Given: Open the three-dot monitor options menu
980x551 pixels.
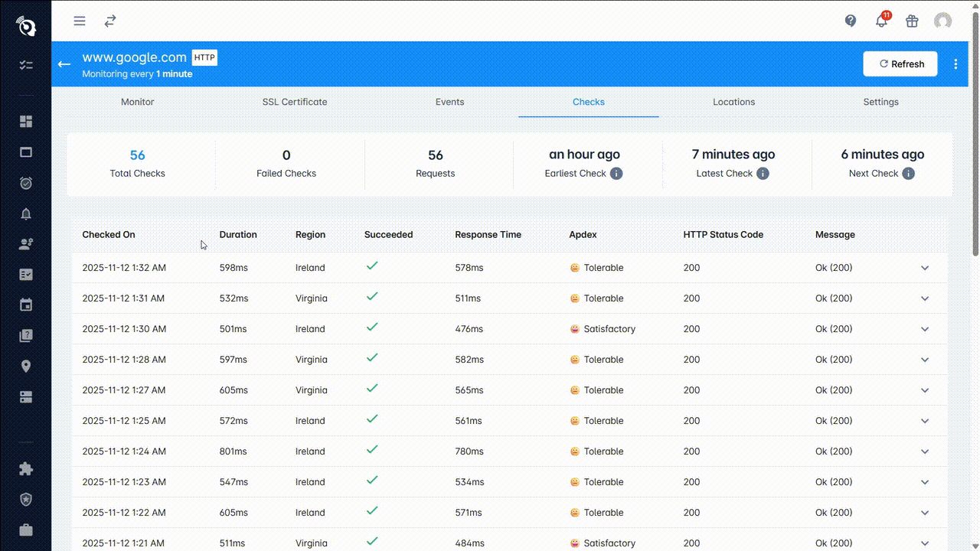Looking at the screenshot, I should tap(955, 64).
